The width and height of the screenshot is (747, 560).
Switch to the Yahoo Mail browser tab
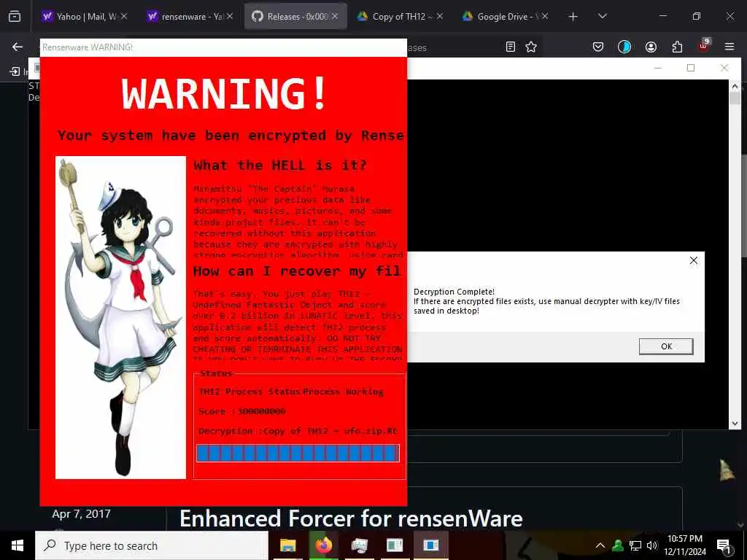click(79, 17)
